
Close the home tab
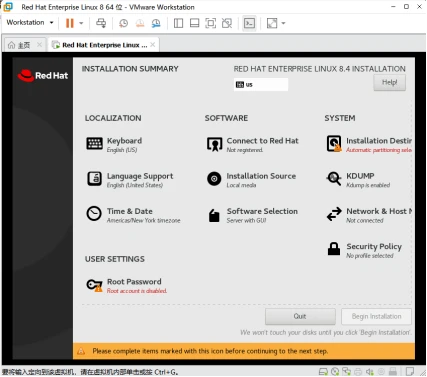39,45
